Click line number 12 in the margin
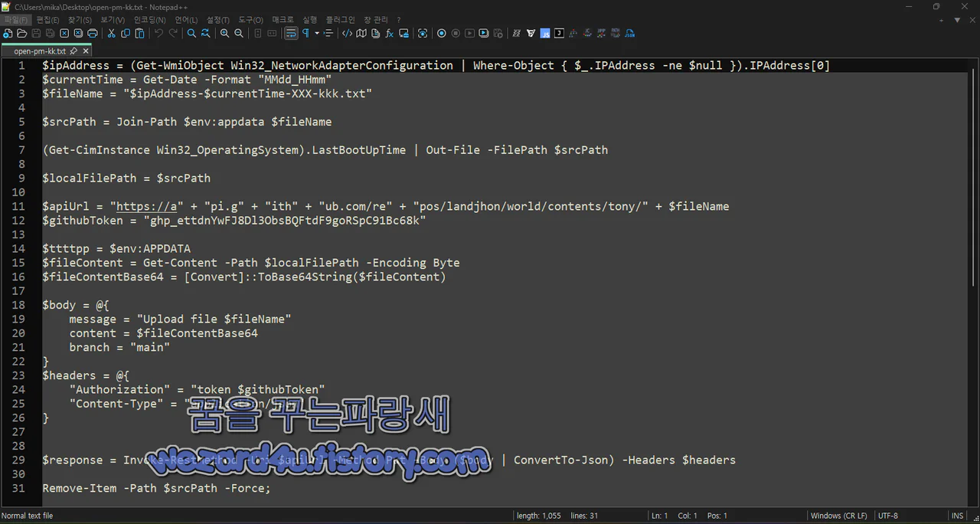980x524 pixels. (x=18, y=221)
